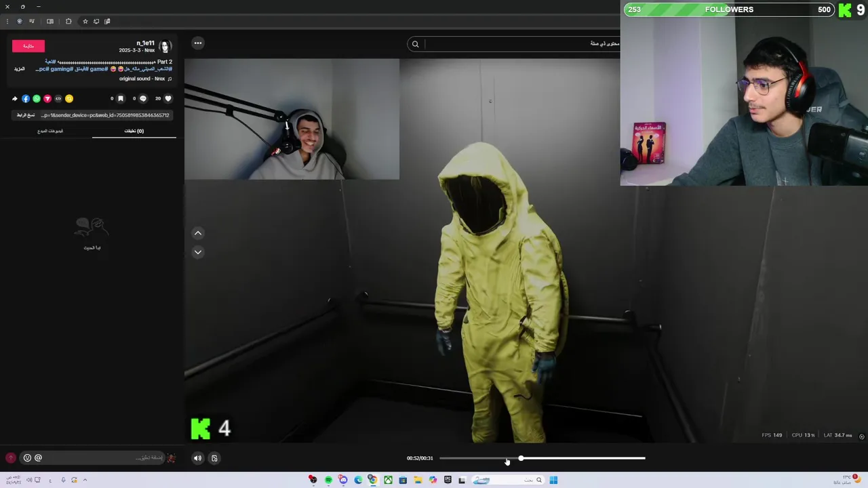
Task: Open Microsoft Edge from the taskbar
Action: tap(358, 480)
